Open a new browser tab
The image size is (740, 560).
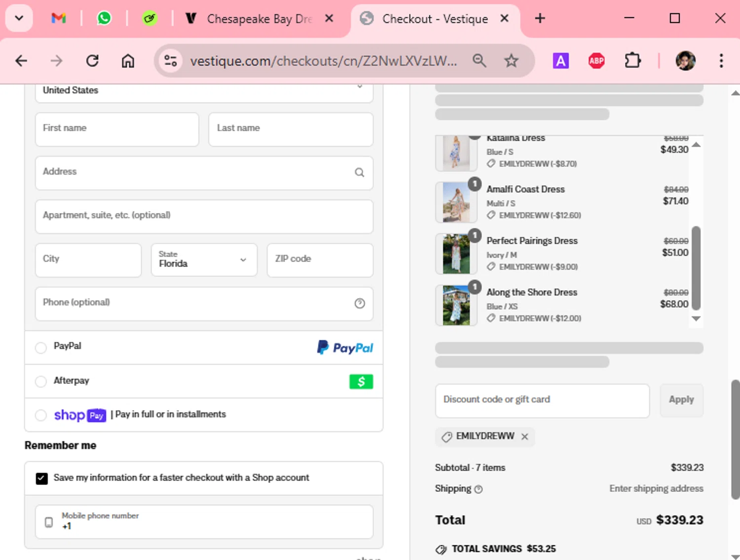(540, 18)
